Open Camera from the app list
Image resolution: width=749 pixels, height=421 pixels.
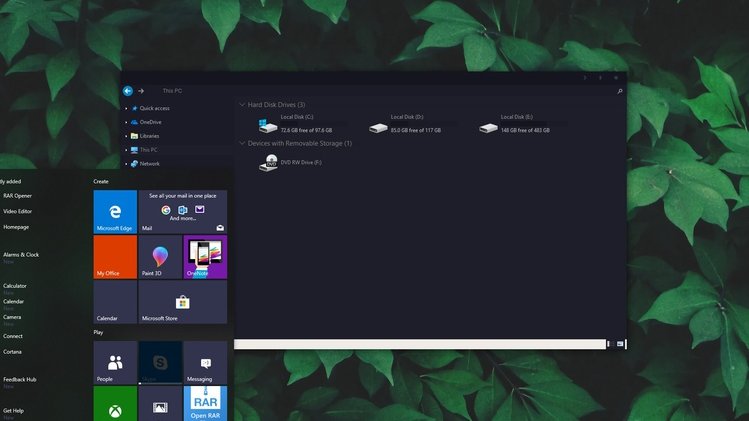[x=12, y=317]
